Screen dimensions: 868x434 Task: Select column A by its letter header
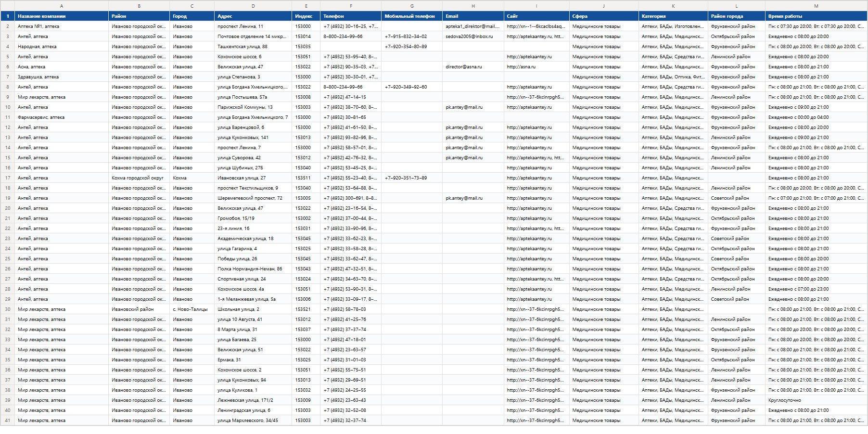pyautogui.click(x=62, y=6)
